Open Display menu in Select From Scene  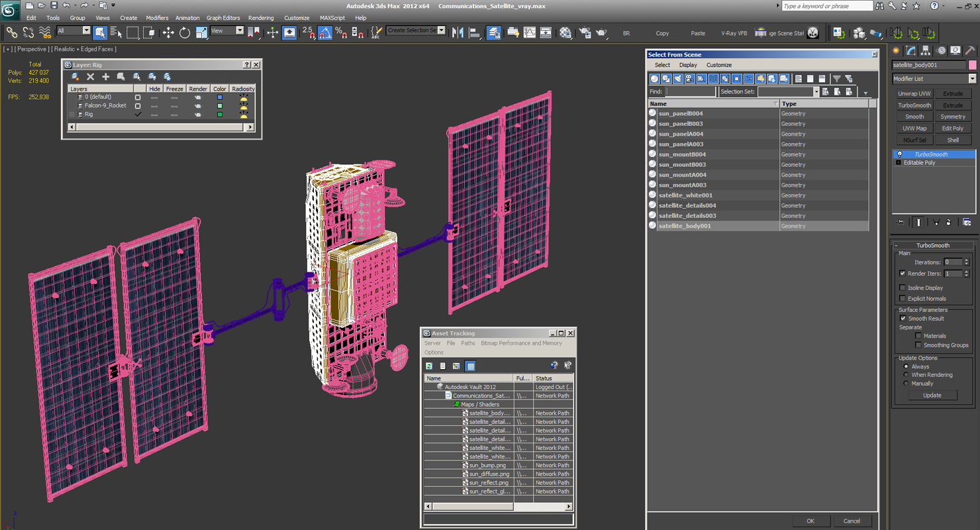pos(688,65)
